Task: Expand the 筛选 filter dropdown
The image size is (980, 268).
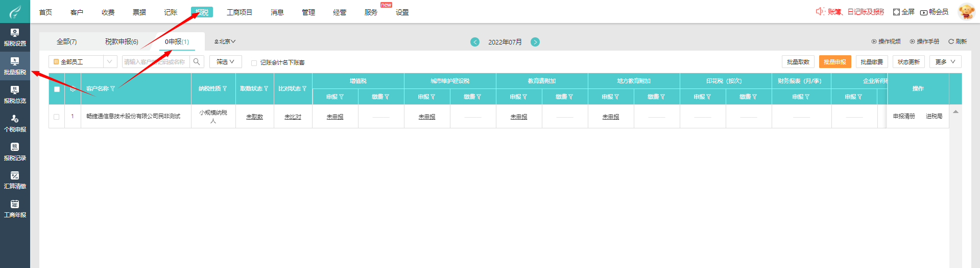Action: click(x=225, y=62)
